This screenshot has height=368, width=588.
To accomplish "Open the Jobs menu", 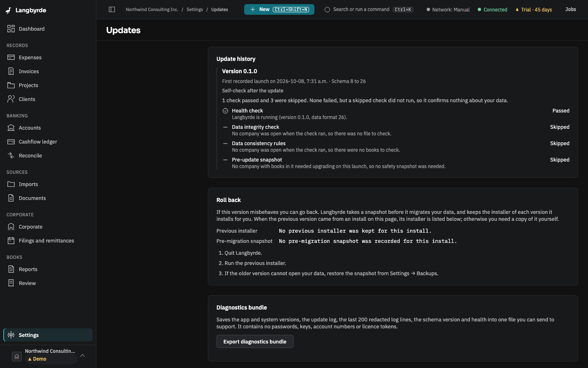I will point(570,9).
